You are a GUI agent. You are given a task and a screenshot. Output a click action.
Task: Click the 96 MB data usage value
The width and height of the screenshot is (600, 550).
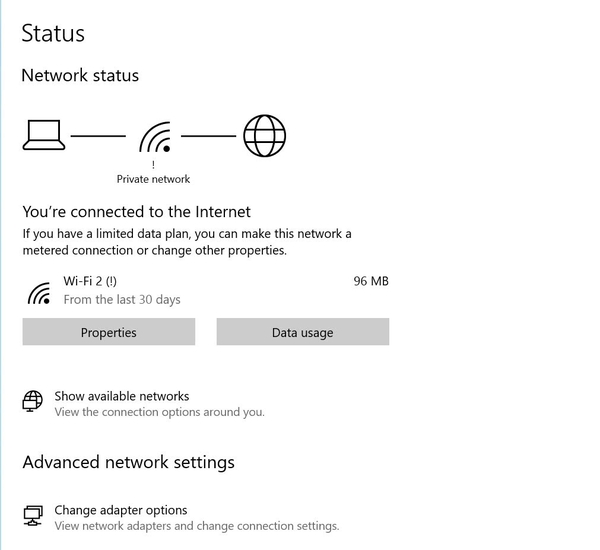tap(371, 281)
